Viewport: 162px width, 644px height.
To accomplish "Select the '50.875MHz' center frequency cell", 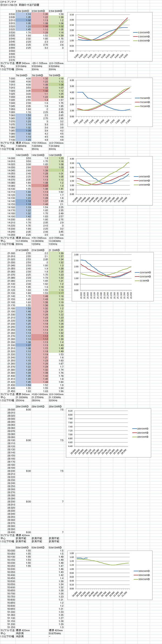I will click(55, 633).
